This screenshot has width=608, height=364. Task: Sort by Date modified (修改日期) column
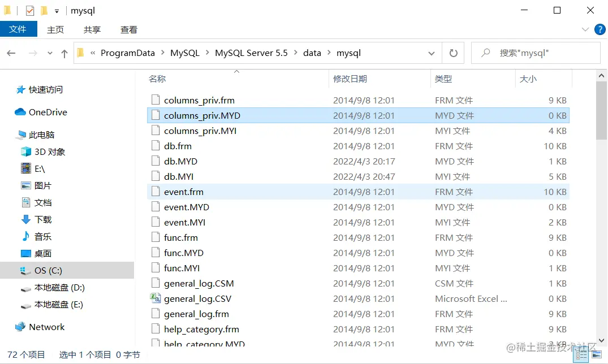350,79
